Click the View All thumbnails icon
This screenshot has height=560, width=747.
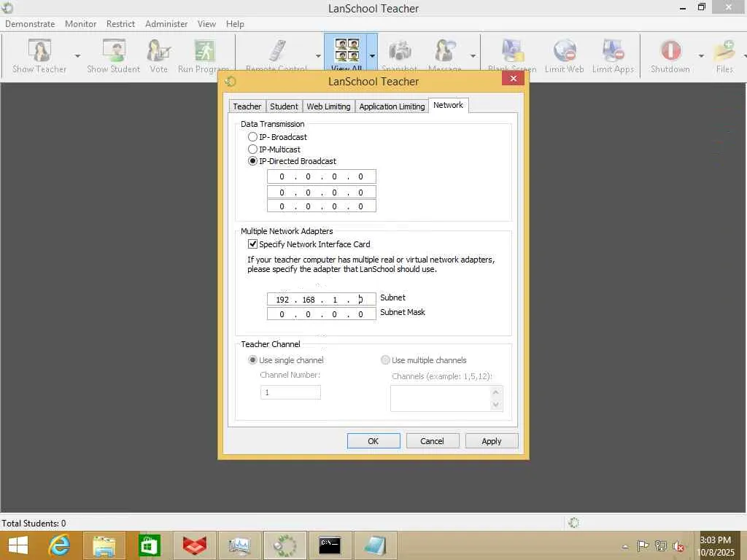[347, 50]
